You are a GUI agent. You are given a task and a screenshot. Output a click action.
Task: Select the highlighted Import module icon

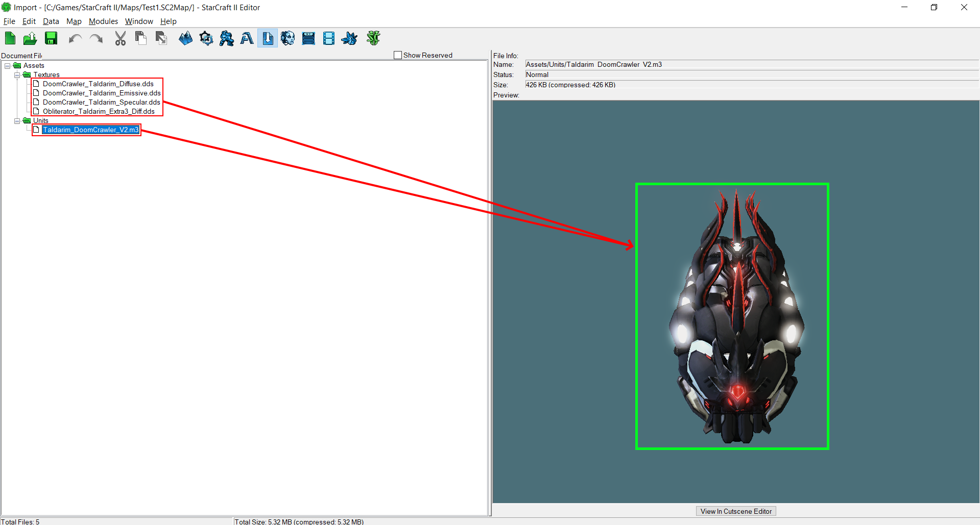268,38
